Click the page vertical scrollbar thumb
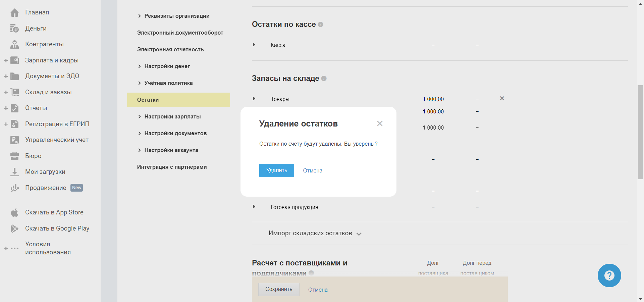The image size is (644, 302). pos(640,132)
